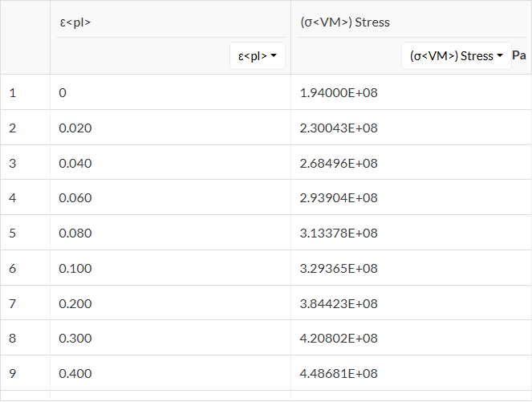Viewport: 532px width, 402px height.
Task: Click the (σ<VM>) Stress header title
Action: (x=344, y=22)
